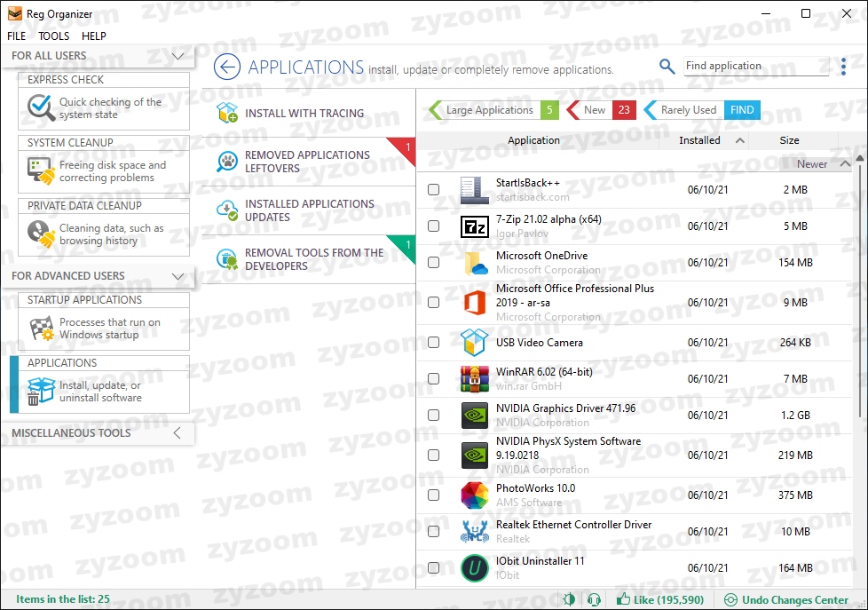The image size is (868, 610).
Task: Open the Undo Changes Center
Action: [x=786, y=600]
